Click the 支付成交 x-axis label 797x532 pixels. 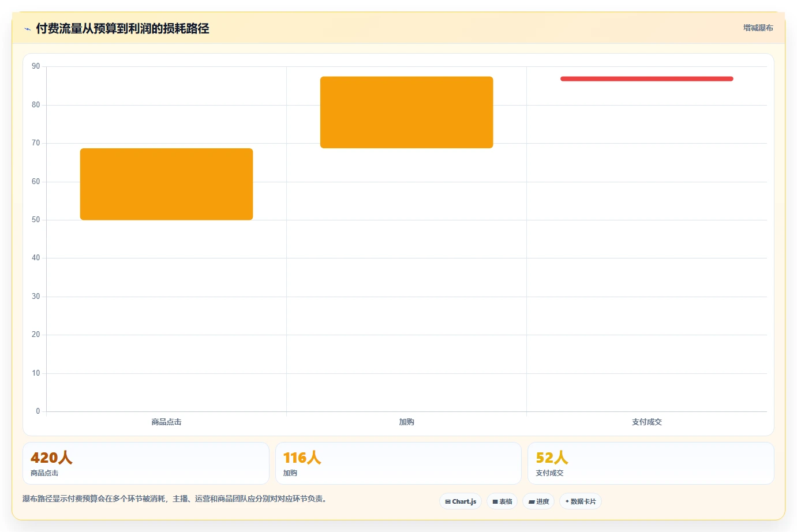tap(647, 422)
